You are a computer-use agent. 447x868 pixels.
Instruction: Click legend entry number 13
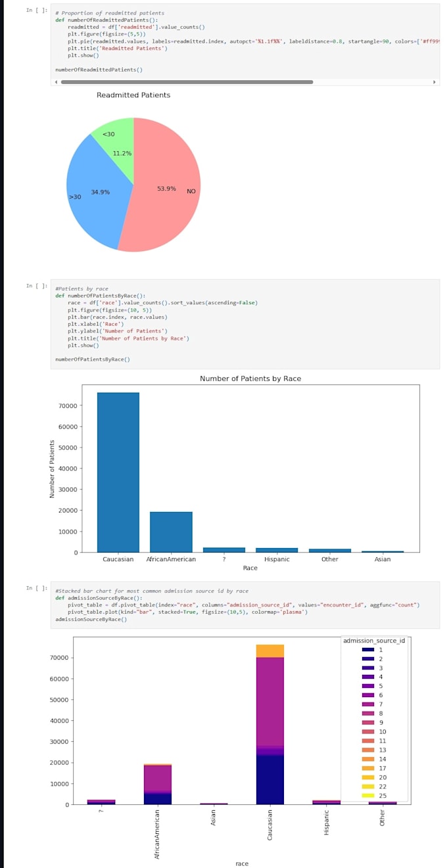(x=383, y=750)
